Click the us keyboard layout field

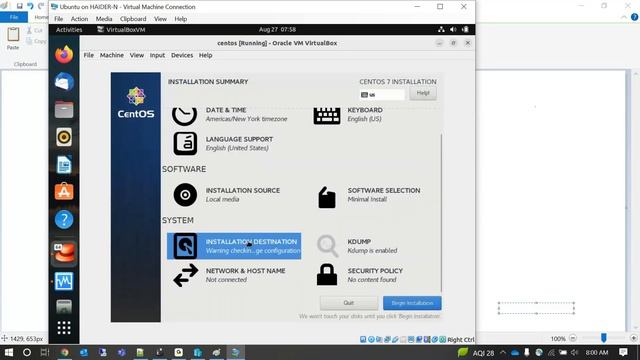pos(382,95)
